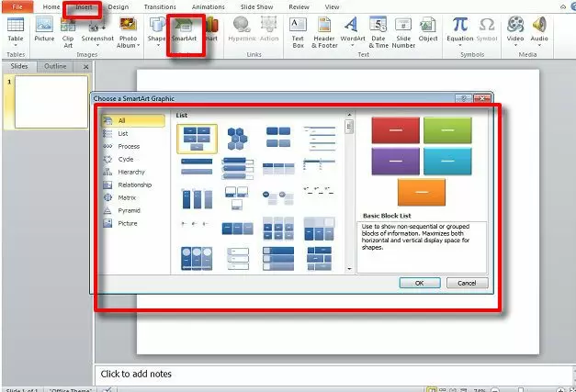
Task: Select Hierarchy category in SmartArt list
Action: [130, 172]
